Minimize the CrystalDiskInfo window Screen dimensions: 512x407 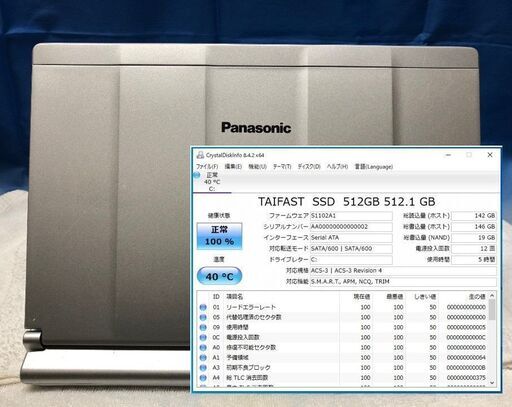[448, 155]
